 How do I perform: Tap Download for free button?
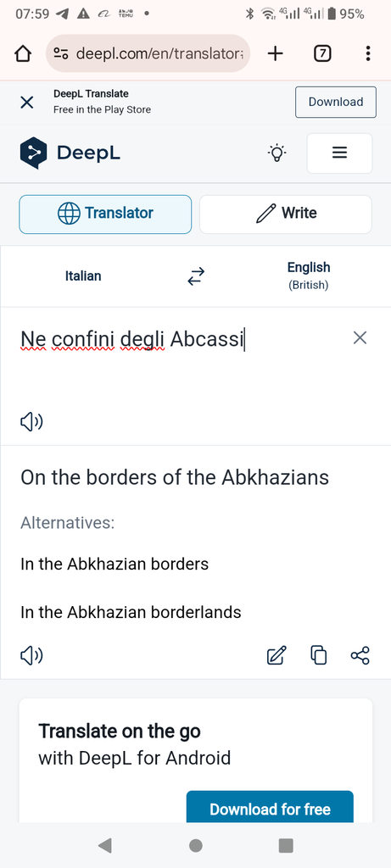click(x=270, y=808)
